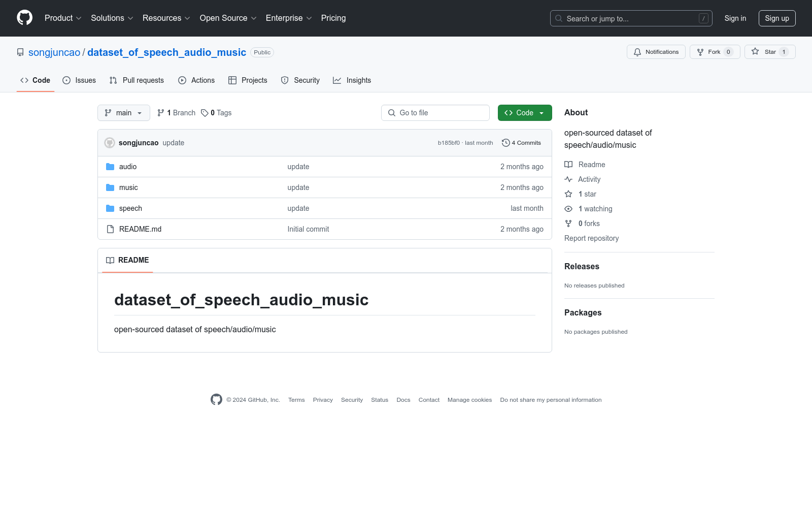Click the star icon in Star button

click(x=755, y=52)
